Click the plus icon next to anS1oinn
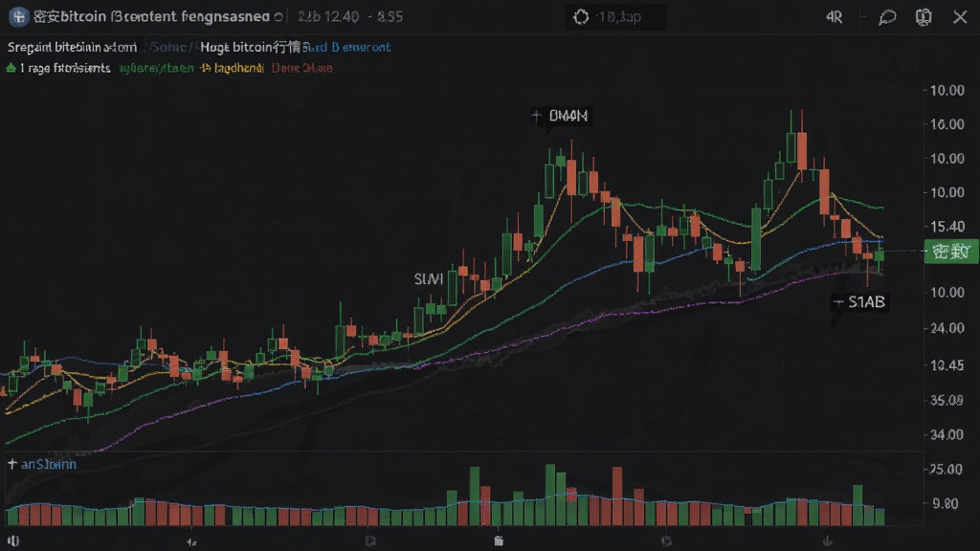 tap(11, 464)
